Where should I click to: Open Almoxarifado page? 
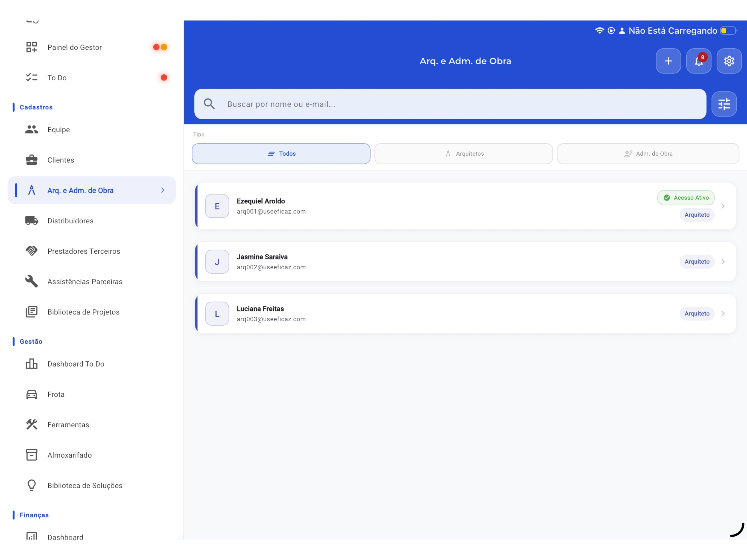pos(92,455)
